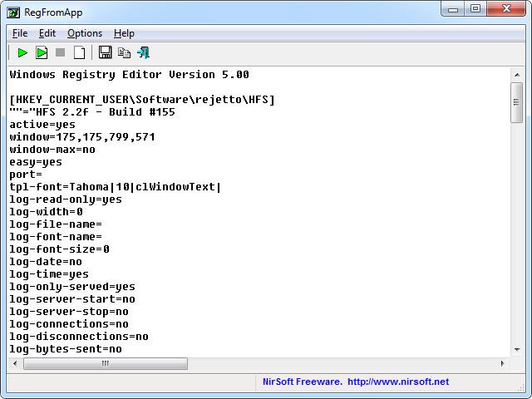Click the Exit door icon
This screenshot has height=399, width=532.
(x=143, y=53)
